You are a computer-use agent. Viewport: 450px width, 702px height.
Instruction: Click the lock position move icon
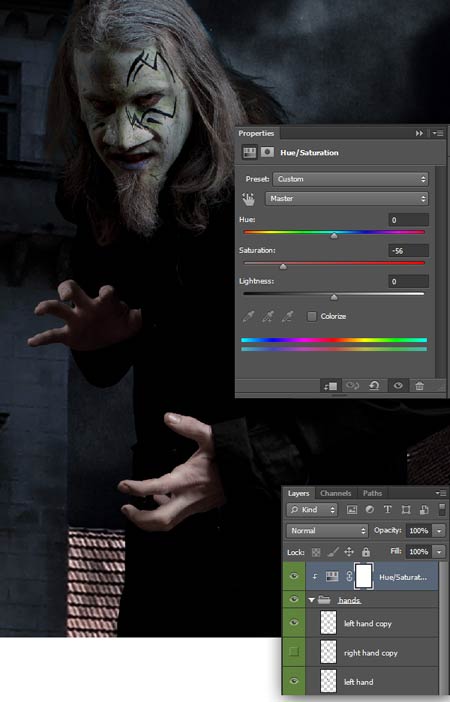click(349, 552)
